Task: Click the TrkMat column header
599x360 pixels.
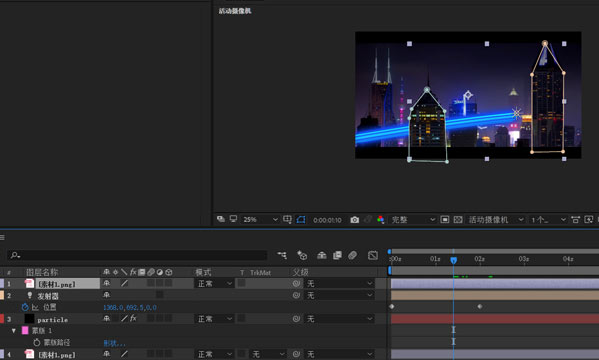Action: pyautogui.click(x=260, y=272)
